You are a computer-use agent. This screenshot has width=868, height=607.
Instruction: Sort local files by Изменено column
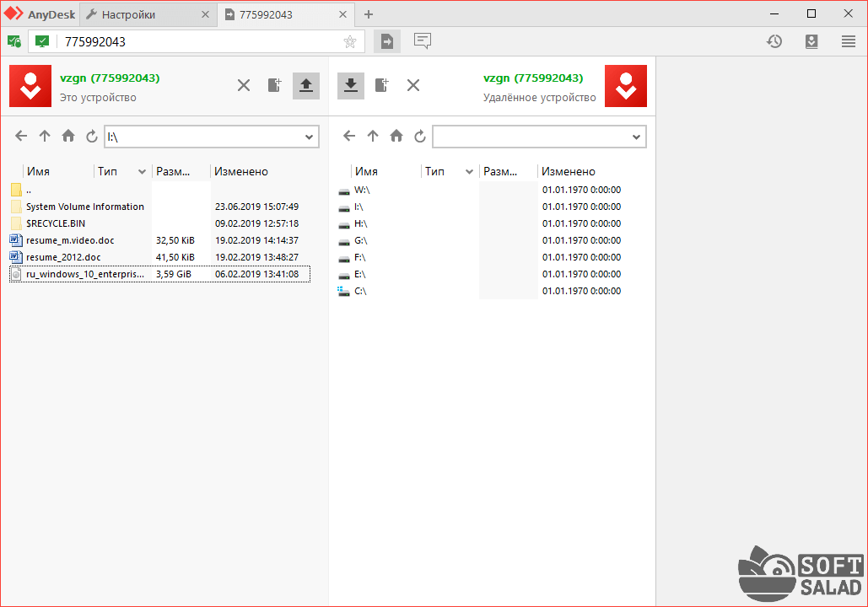click(241, 172)
